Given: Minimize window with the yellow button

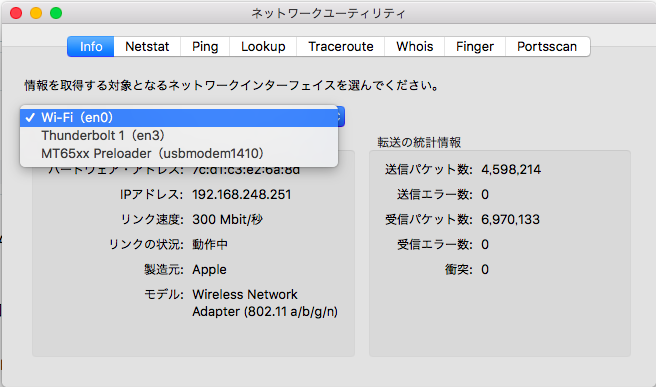Looking at the screenshot, I should (36, 13).
